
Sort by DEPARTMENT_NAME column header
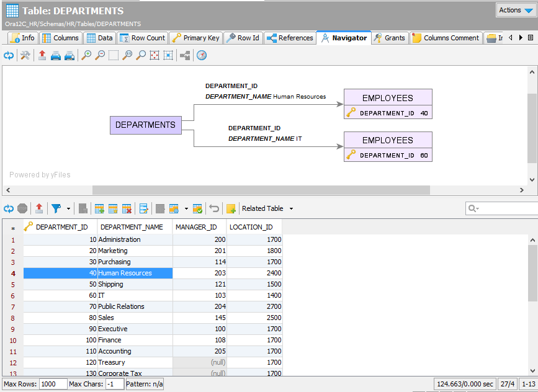(135, 227)
